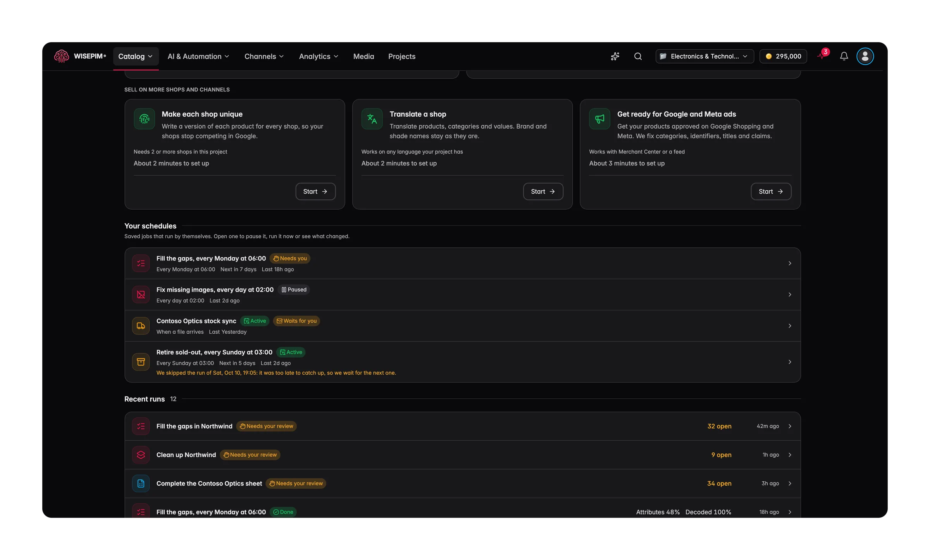Click the sheet icon of Complete the Contoso Optics sheet
Screen dimensions: 930x560
(x=141, y=483)
